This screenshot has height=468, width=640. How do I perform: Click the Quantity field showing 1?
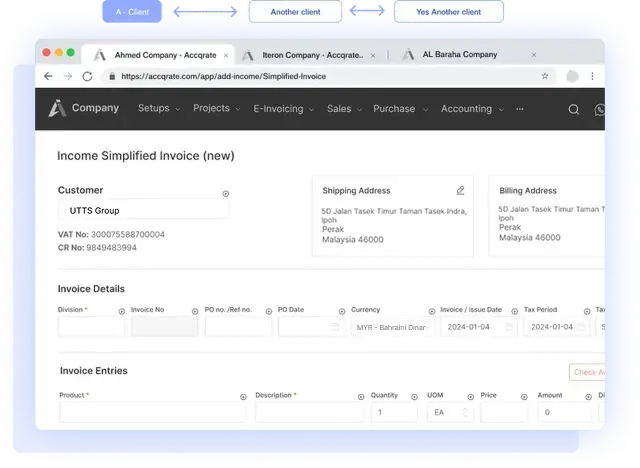point(394,413)
